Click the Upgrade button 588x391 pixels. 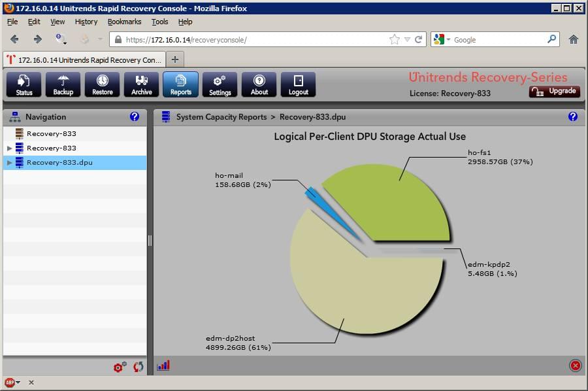click(x=554, y=92)
